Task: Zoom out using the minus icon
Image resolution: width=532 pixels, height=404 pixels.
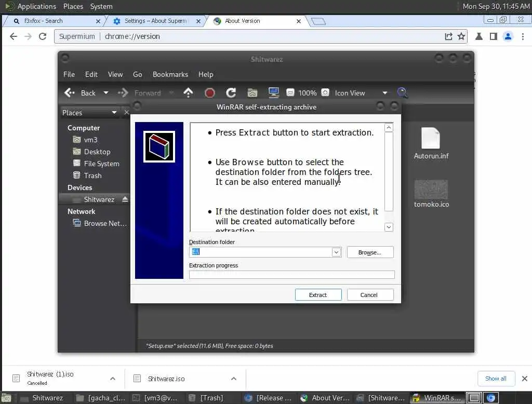Action: pyautogui.click(x=290, y=92)
